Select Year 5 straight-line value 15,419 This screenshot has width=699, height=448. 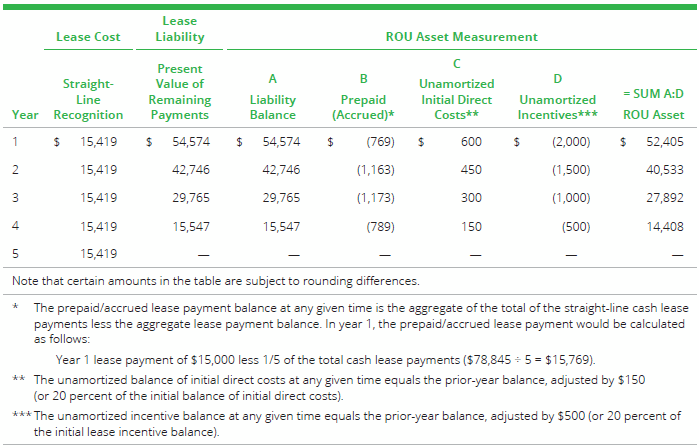coord(99,254)
